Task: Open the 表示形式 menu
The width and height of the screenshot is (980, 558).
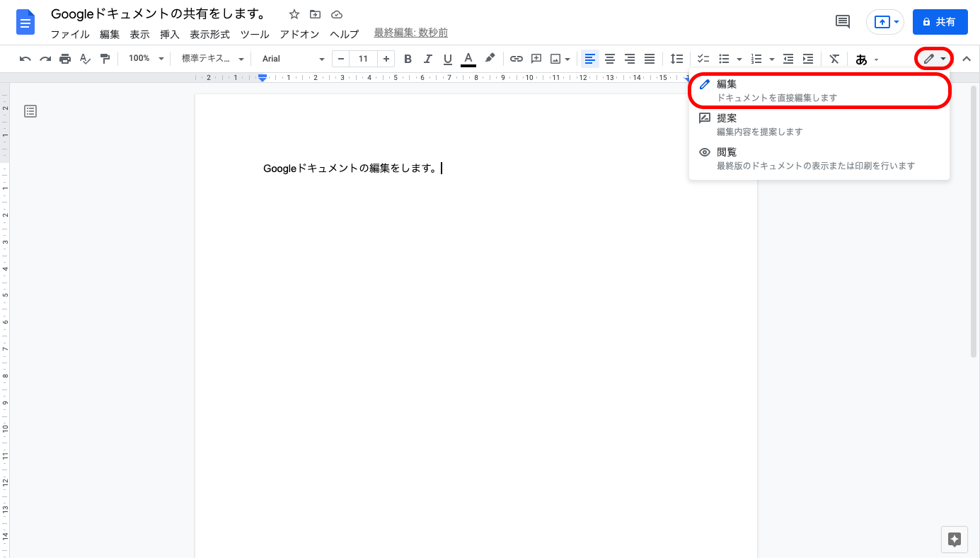Action: point(209,34)
